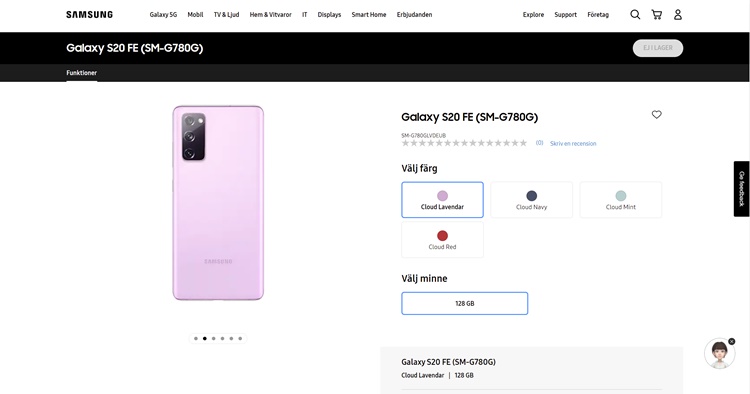
Task: Open the search magnifier icon
Action: 635,14
